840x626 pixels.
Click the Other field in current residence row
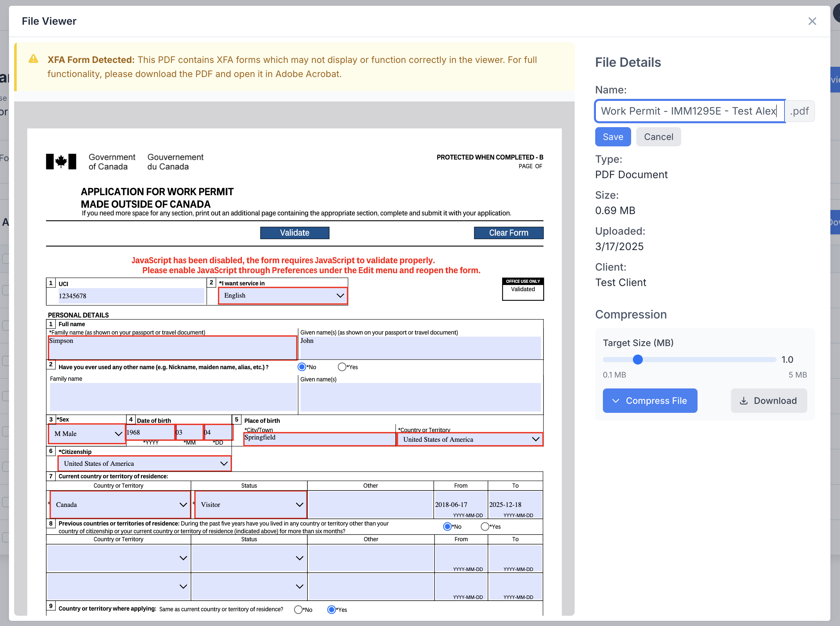pos(370,504)
